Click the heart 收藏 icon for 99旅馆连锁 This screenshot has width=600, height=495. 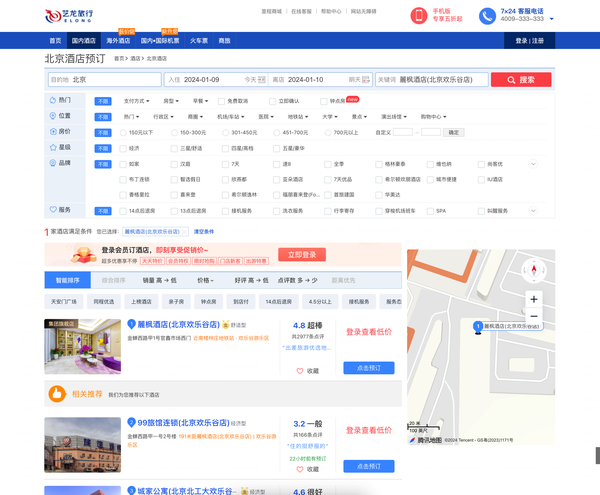[x=300, y=469]
